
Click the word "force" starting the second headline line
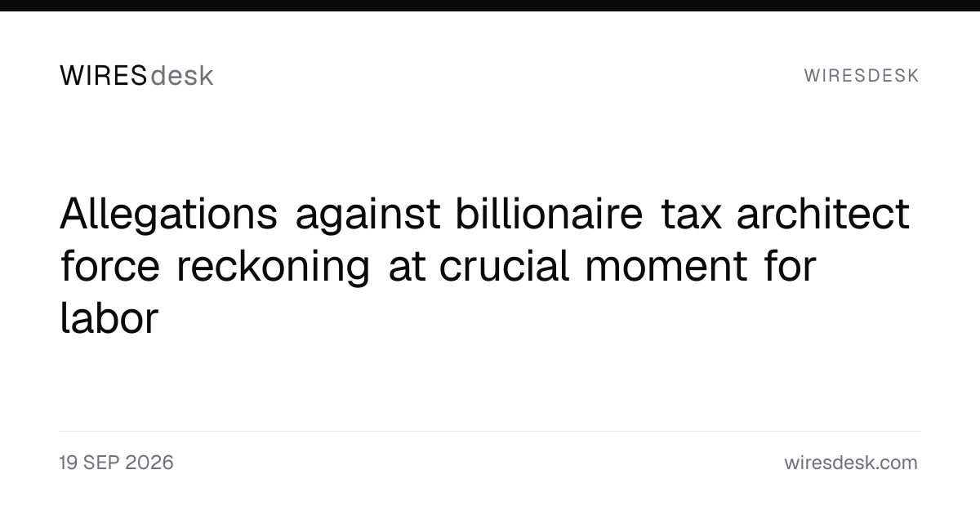109,266
